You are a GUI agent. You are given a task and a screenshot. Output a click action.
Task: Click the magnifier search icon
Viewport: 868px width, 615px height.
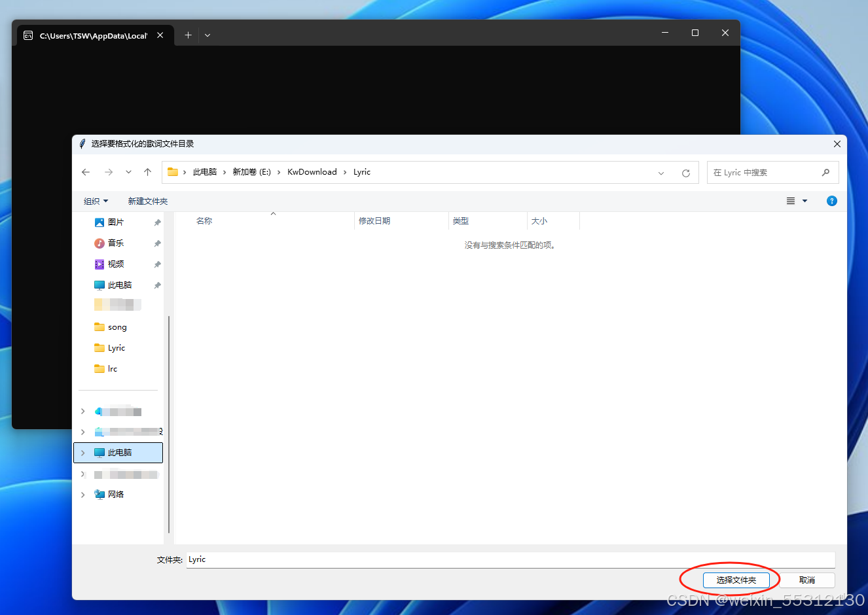[x=826, y=173]
